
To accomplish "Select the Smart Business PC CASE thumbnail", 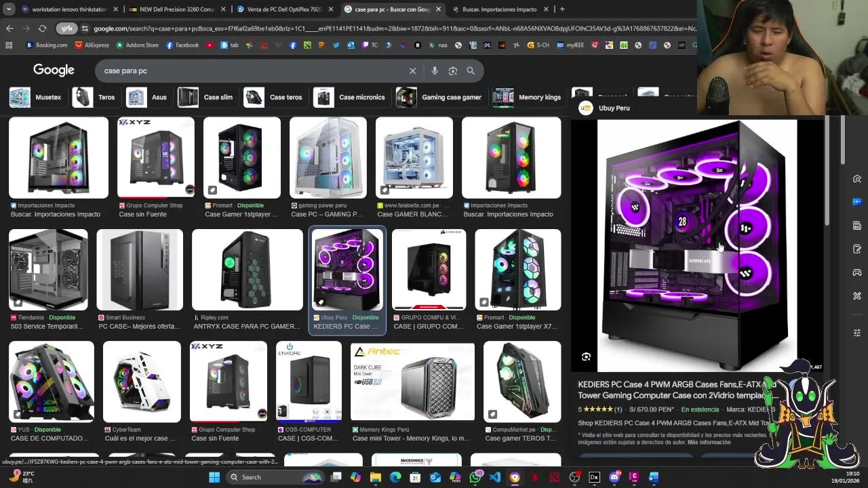I will pos(140,270).
